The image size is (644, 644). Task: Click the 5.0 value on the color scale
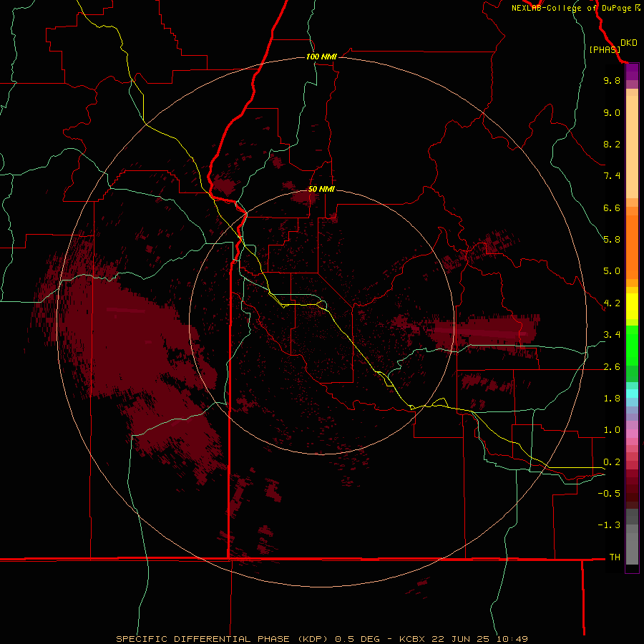[x=612, y=271]
